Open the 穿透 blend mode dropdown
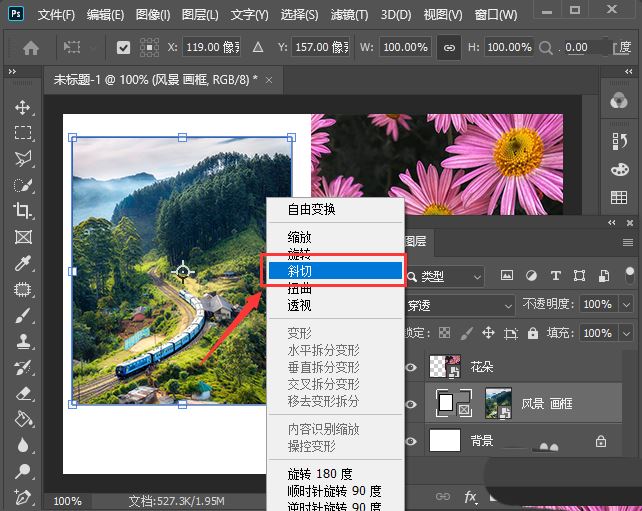642x511 pixels. (x=460, y=305)
